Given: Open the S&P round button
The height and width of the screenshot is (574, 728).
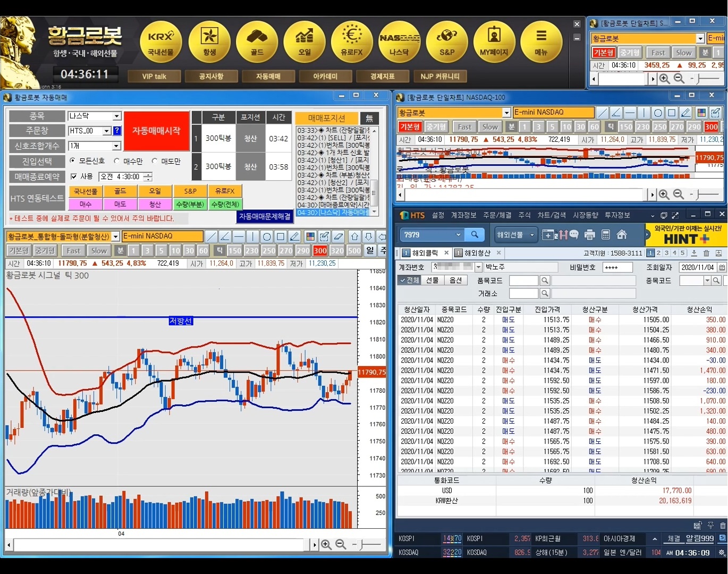Looking at the screenshot, I should (447, 43).
